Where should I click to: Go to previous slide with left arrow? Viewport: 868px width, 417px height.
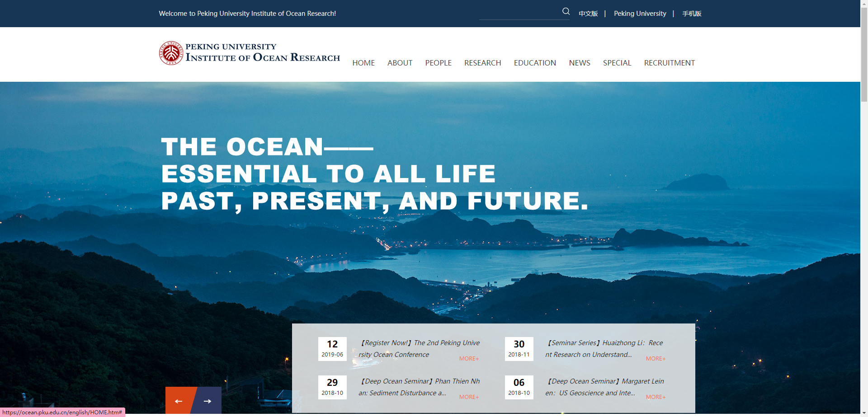click(179, 401)
